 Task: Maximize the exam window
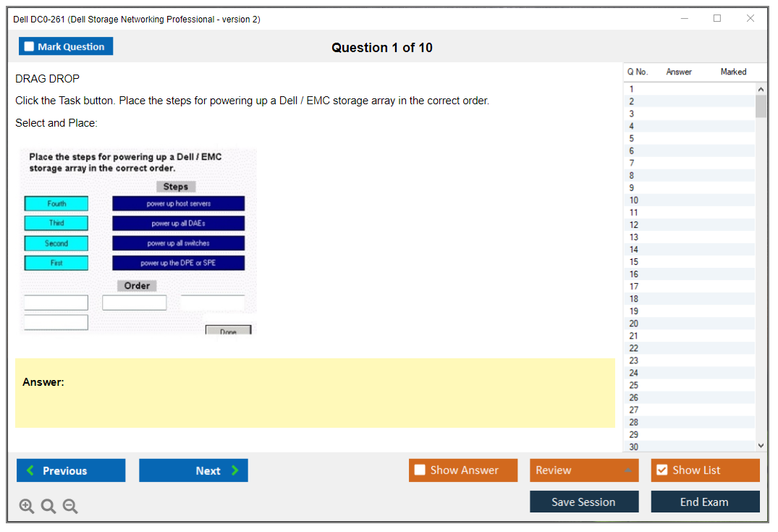[717, 19]
